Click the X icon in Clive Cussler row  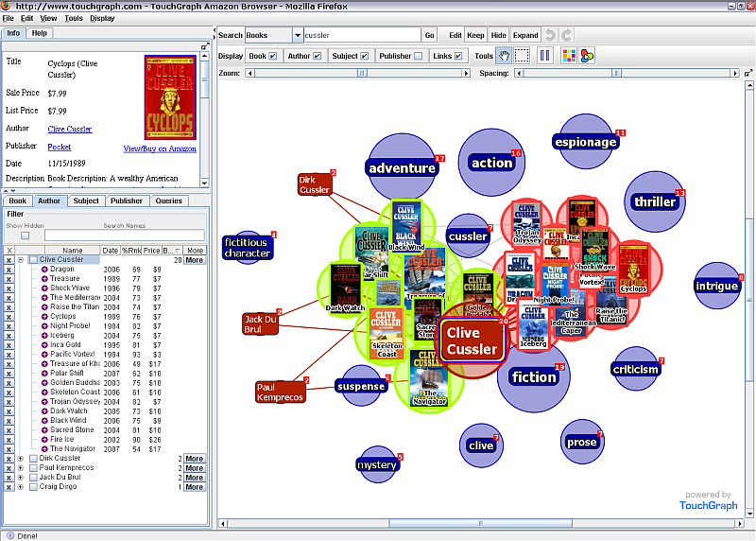click(x=9, y=260)
